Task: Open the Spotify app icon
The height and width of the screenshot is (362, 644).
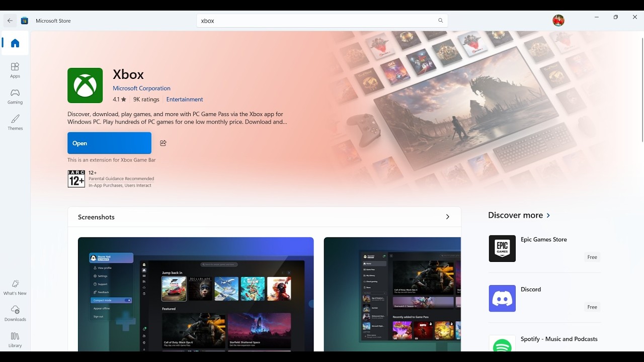Action: tap(502, 343)
